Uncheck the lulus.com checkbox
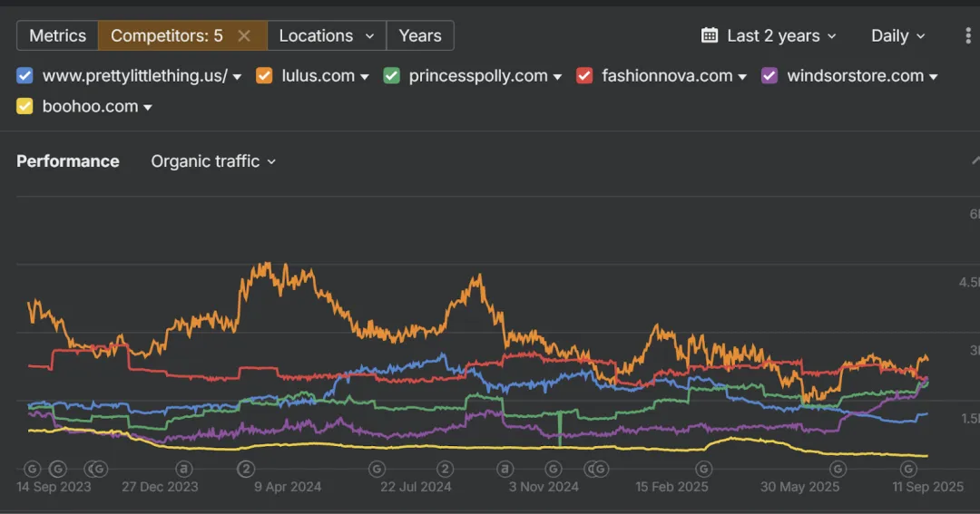This screenshot has height=514, width=980. coord(265,76)
